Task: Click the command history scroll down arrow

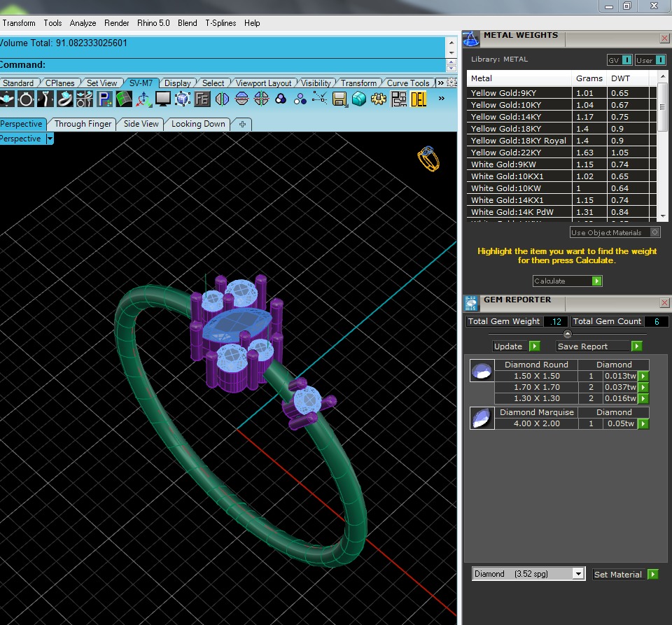Action: tap(451, 52)
